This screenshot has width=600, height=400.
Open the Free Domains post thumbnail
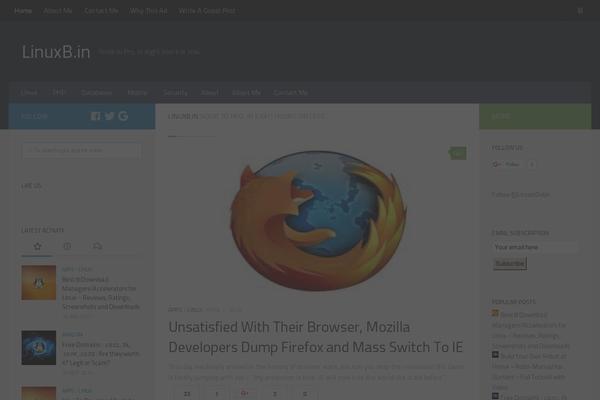tap(39, 348)
